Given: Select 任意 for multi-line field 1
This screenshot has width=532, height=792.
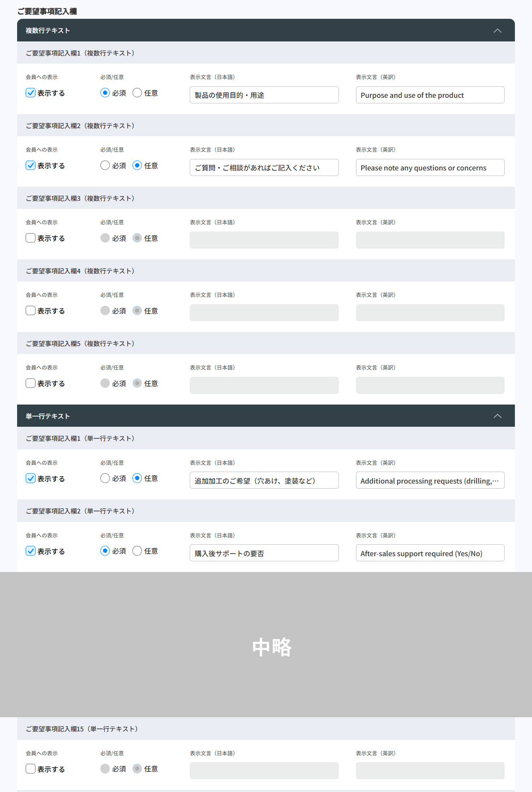Looking at the screenshot, I should click(137, 93).
